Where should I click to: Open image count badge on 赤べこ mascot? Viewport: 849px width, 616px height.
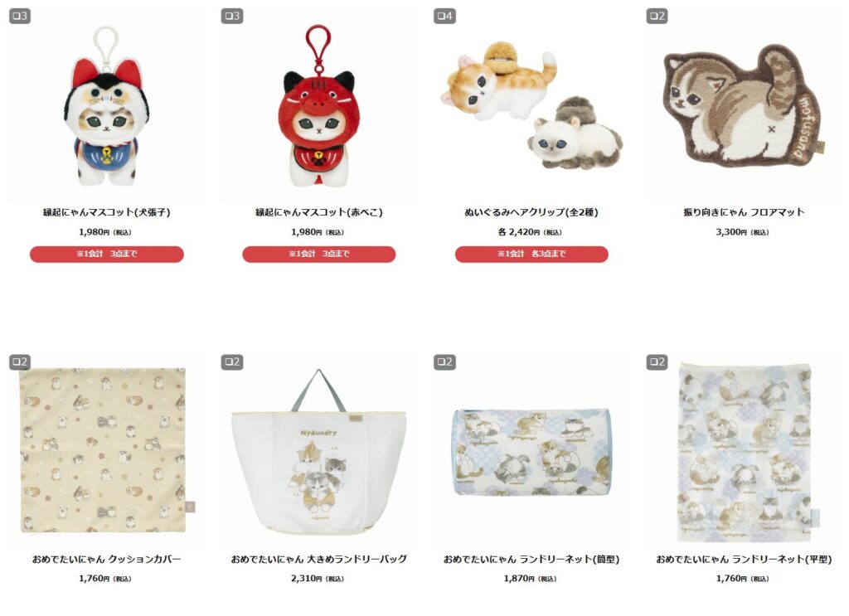[232, 16]
